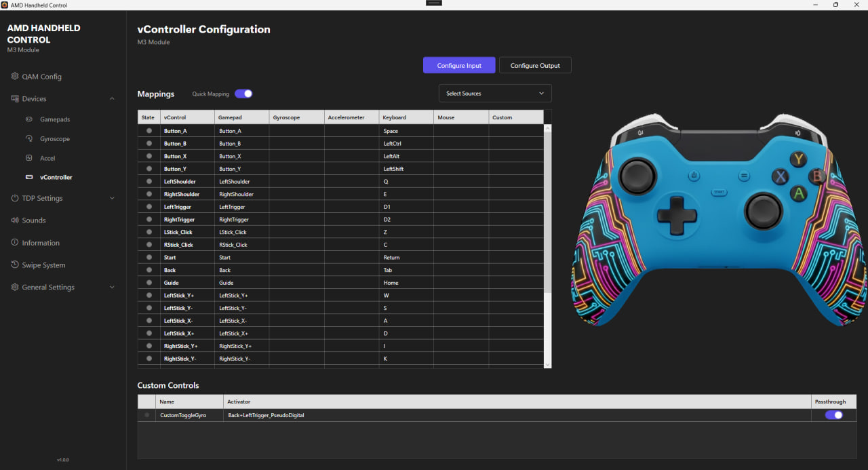Click the AMD Handheld Control title bar icon
The width and height of the screenshot is (868, 470).
point(5,5)
